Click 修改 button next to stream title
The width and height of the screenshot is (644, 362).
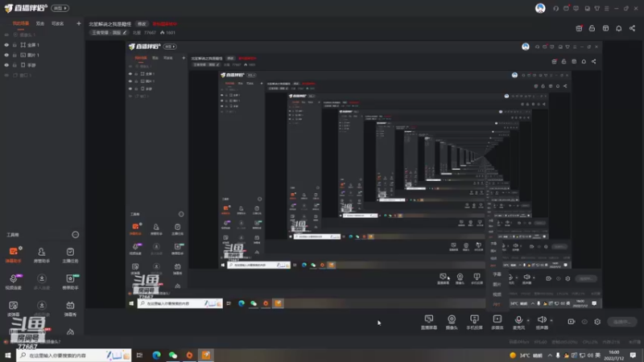click(x=142, y=24)
